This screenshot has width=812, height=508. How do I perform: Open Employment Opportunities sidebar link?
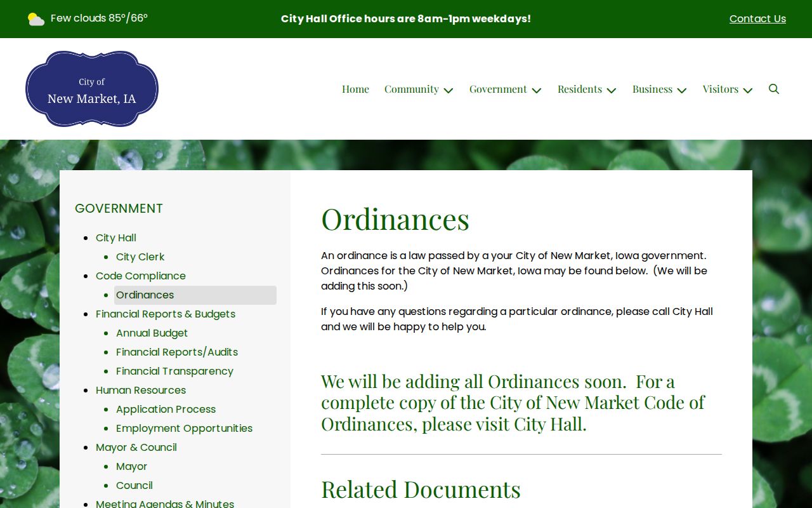(184, 428)
